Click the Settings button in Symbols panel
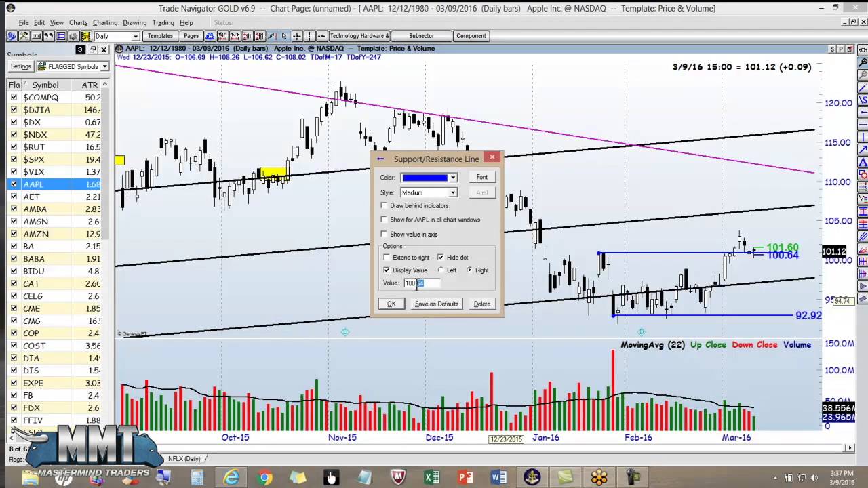The height and width of the screenshot is (488, 868). (x=20, y=66)
